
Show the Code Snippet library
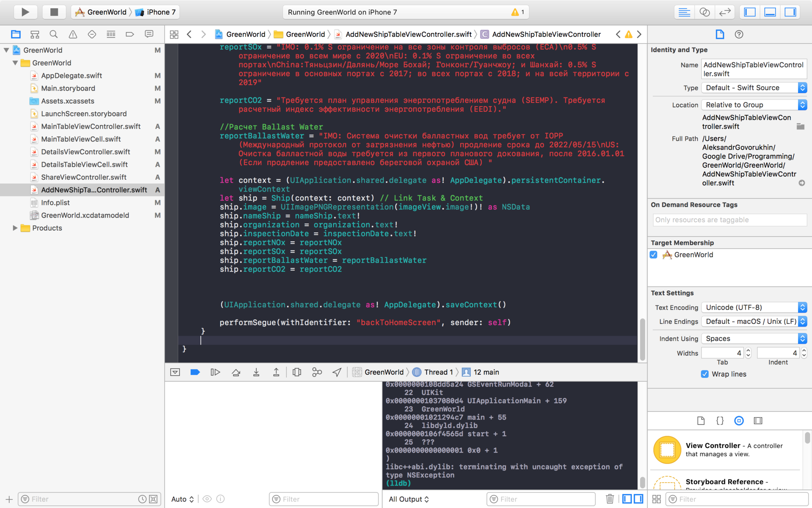(720, 420)
